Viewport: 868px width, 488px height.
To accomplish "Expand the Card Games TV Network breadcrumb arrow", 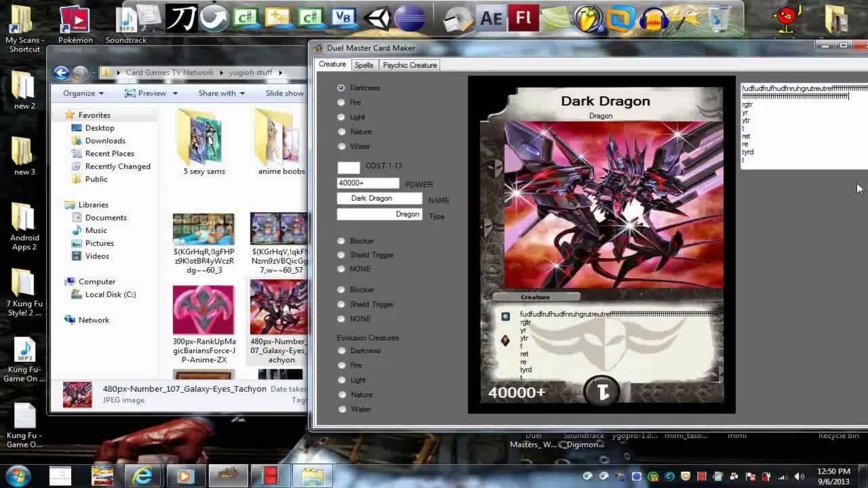I will (220, 73).
